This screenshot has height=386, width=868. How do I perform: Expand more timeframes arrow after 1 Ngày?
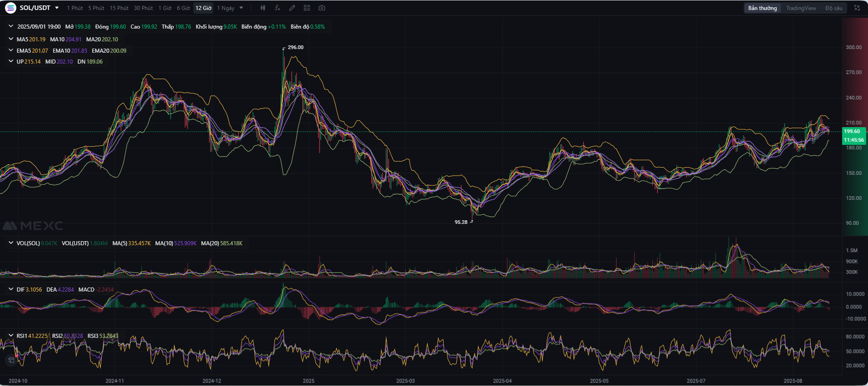pos(241,8)
